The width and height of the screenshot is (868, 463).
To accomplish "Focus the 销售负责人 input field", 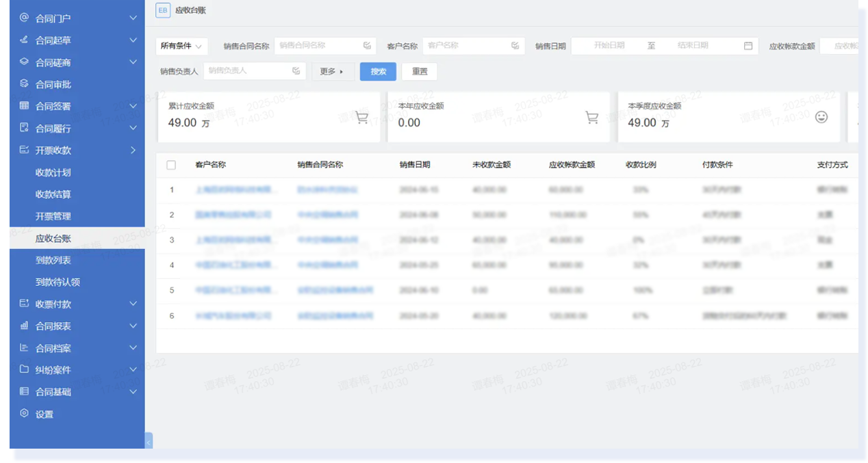I will pyautogui.click(x=255, y=70).
